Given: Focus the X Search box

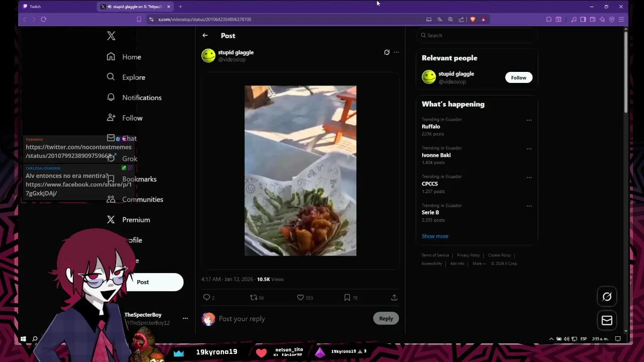Looking at the screenshot, I should (478, 35).
